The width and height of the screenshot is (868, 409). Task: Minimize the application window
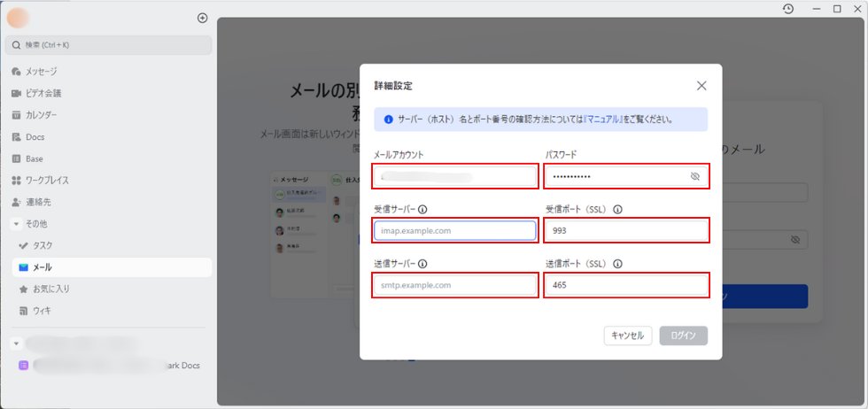tap(816, 9)
